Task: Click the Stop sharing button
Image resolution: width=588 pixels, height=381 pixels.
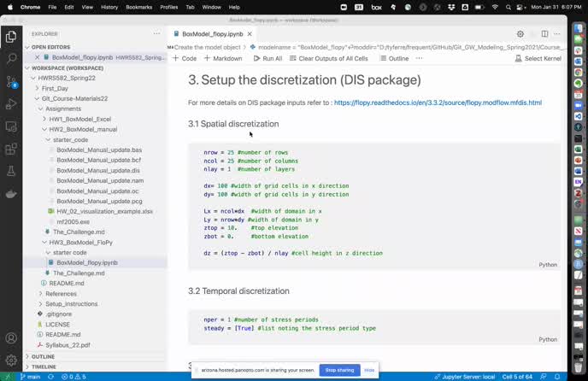Action: (339, 370)
